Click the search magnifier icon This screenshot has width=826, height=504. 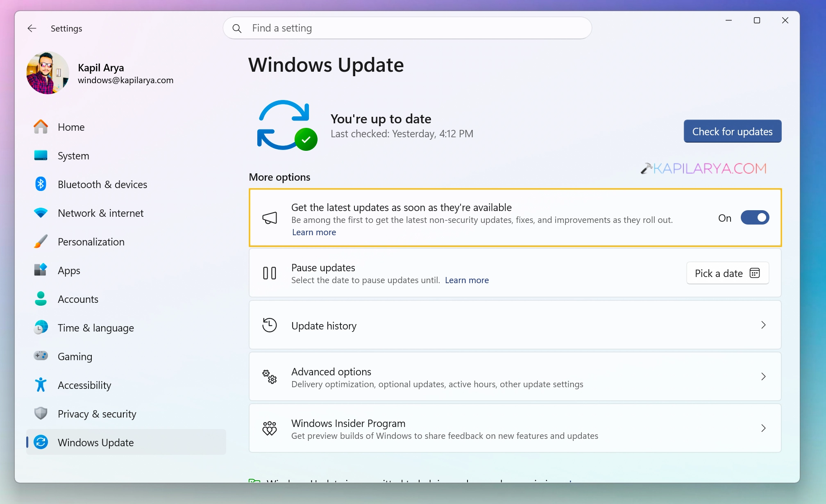tap(237, 28)
